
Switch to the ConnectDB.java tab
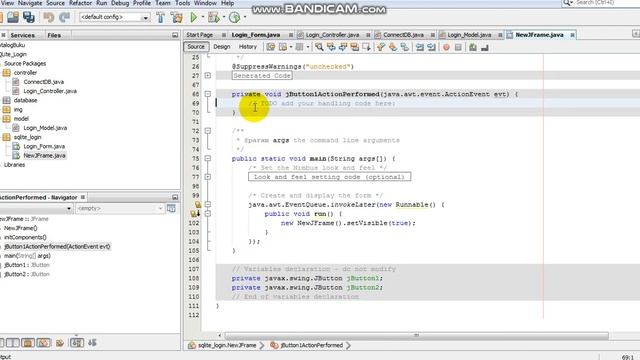tap(403, 35)
